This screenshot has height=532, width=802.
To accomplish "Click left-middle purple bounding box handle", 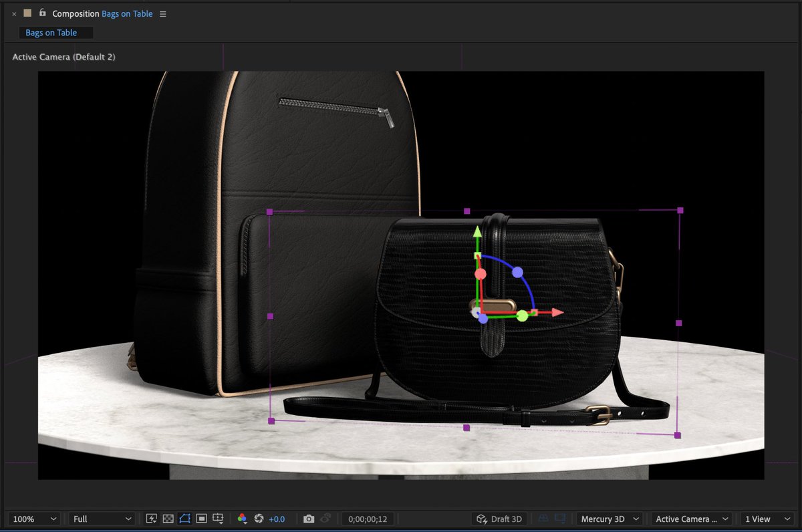I will 270,315.
